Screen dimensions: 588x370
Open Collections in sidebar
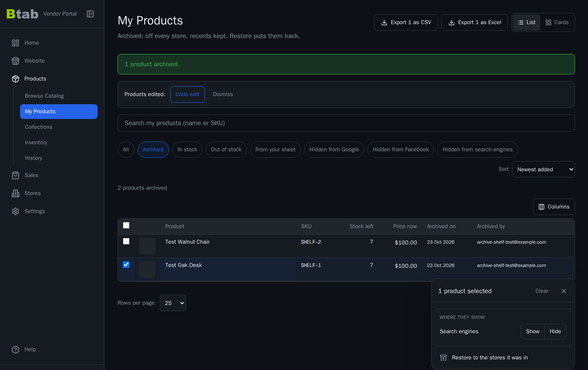[x=59, y=127]
